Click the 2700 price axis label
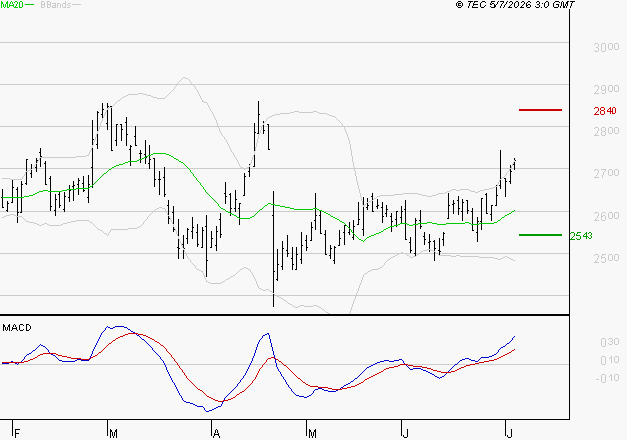The height and width of the screenshot is (440, 627). click(x=606, y=173)
